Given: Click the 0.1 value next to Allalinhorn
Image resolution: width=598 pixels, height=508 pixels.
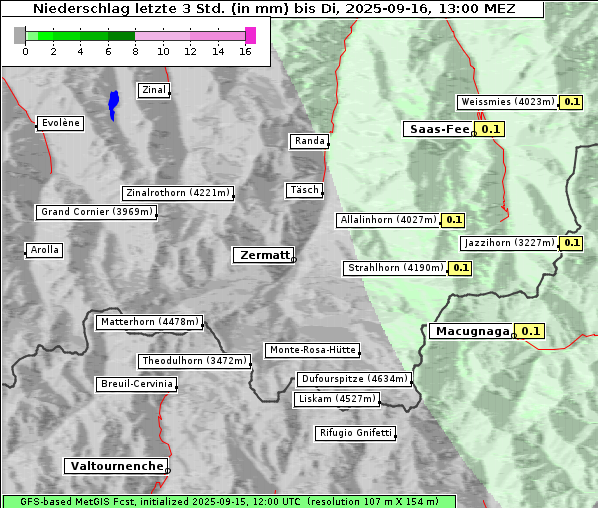Looking at the screenshot, I should point(453,220).
